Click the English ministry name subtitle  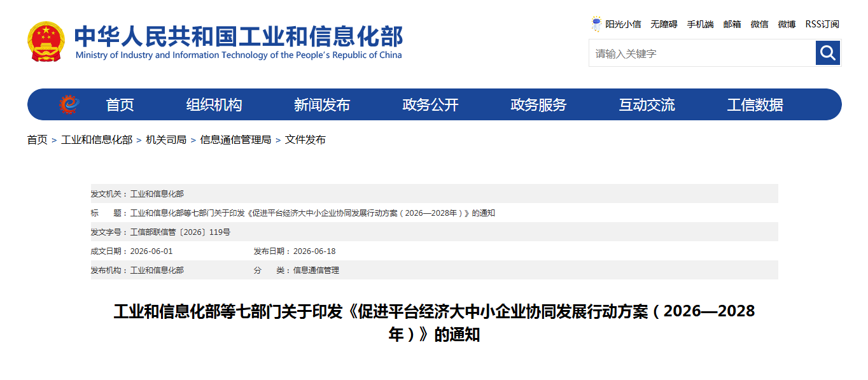(x=239, y=55)
